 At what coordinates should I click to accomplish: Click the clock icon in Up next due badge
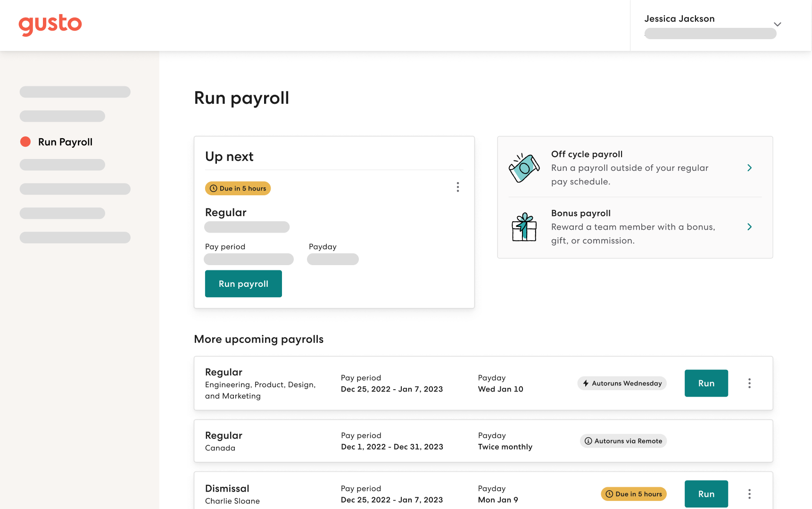click(x=214, y=189)
